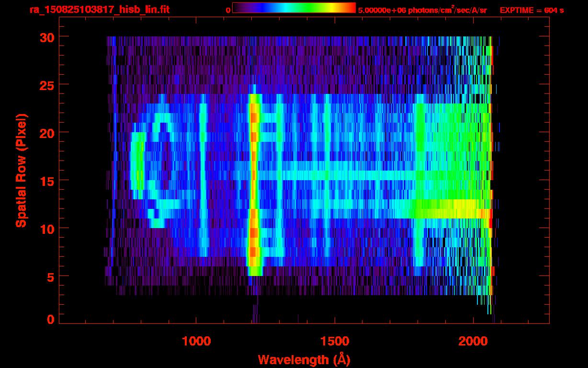Click the filename ra_150825103817_hisb_lin.fit
The width and height of the screenshot is (588, 368).
(99, 10)
